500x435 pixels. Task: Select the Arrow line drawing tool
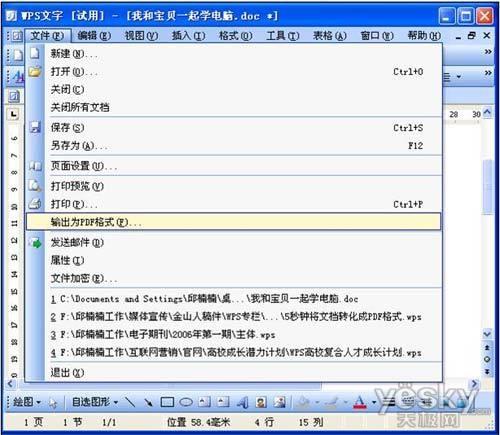148,402
